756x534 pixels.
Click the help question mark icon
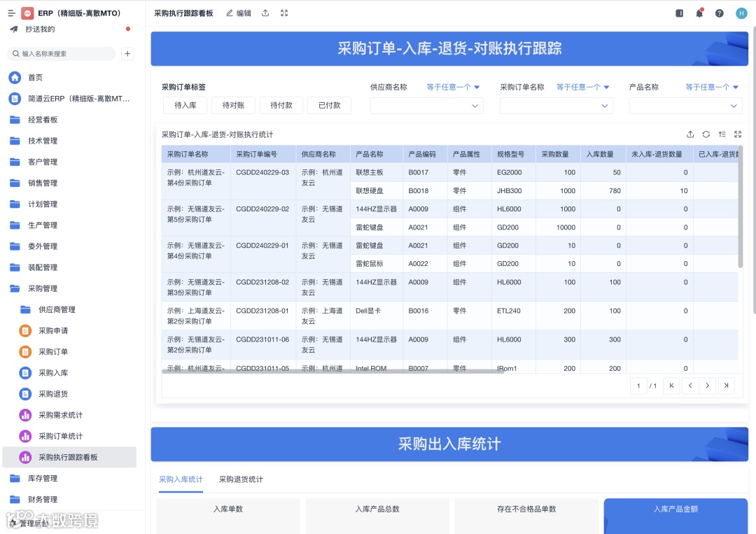(720, 13)
